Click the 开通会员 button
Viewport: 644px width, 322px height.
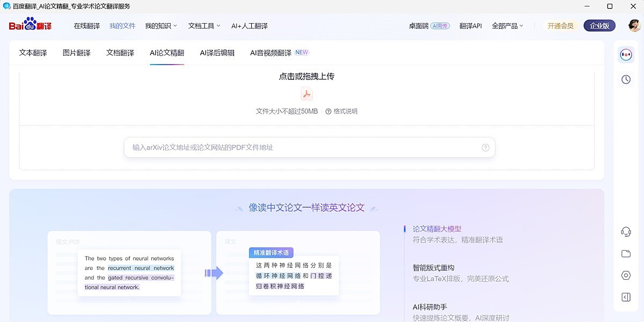560,25
